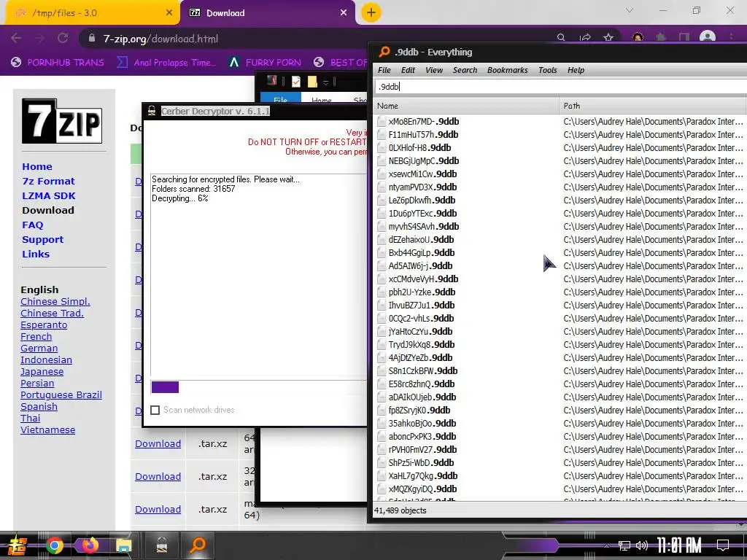747x560 pixels.
Task: Click the volume speaker icon in tray
Action: (x=642, y=545)
